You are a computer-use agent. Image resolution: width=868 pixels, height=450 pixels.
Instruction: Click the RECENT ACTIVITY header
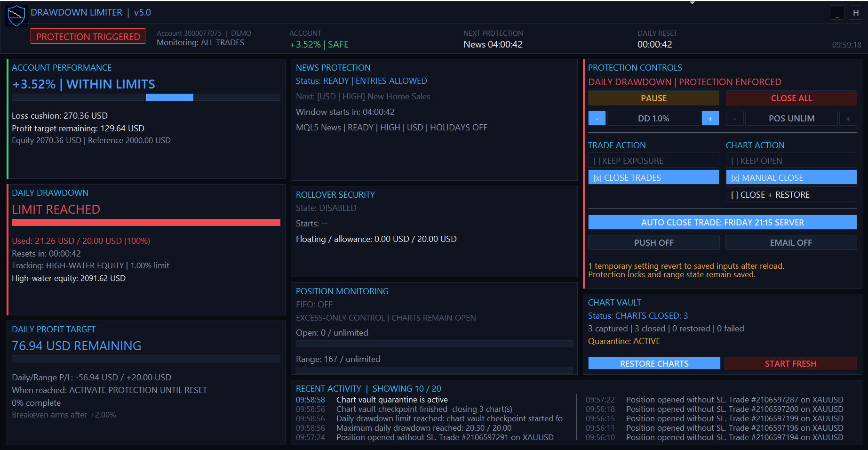point(328,389)
